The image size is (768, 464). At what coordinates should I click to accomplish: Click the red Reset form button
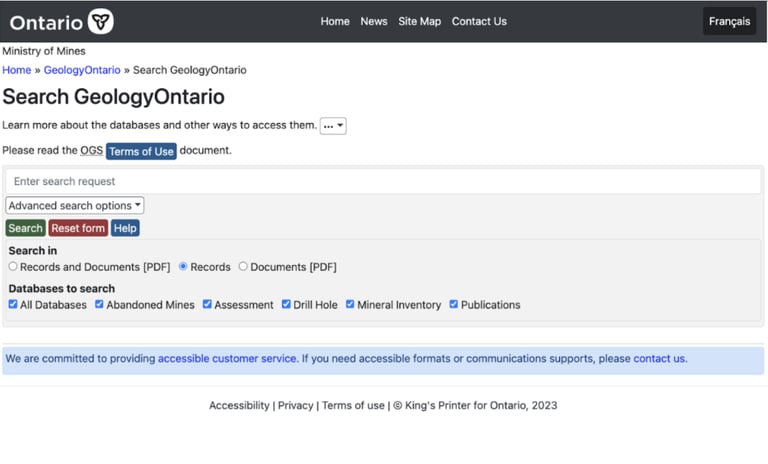coord(78,228)
